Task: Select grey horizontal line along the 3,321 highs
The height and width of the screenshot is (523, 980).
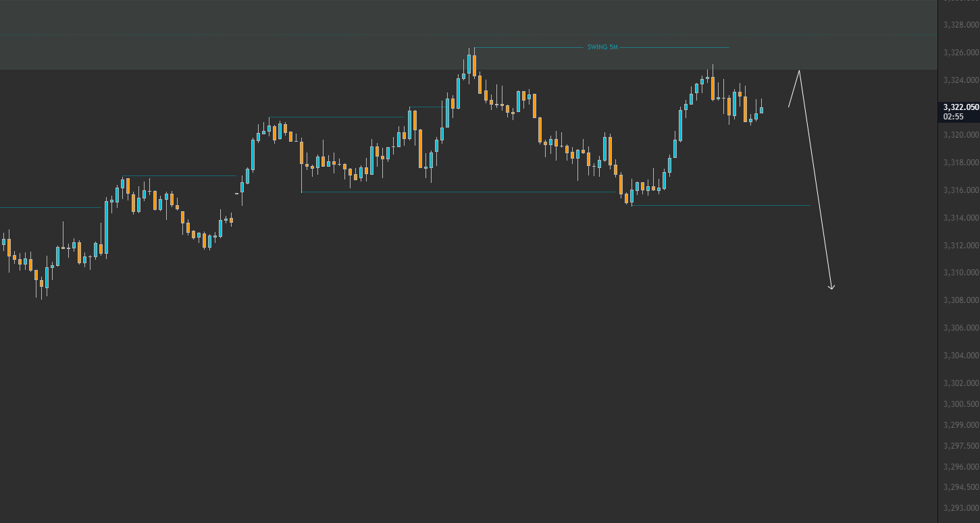Action: 337,117
